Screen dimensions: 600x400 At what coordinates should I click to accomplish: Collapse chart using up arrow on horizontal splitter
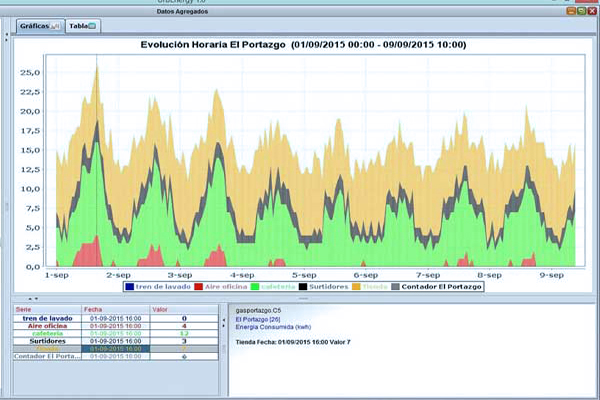31,299
